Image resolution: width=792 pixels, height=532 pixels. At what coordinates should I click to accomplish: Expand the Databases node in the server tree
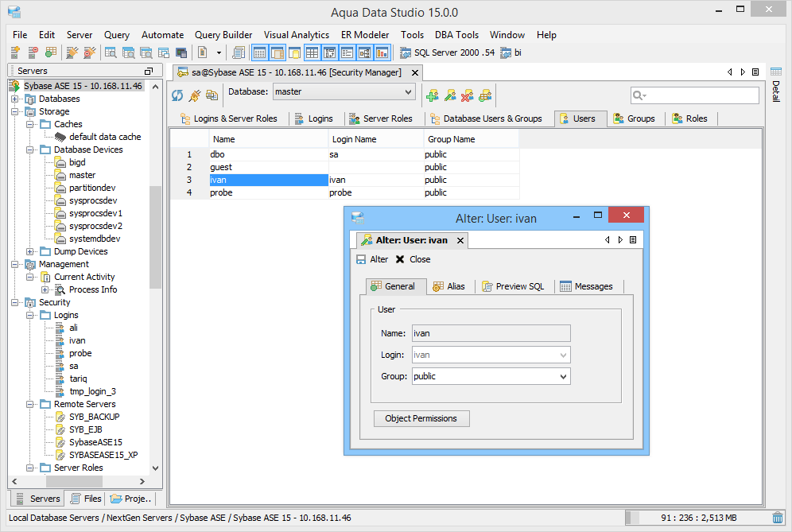[x=14, y=99]
